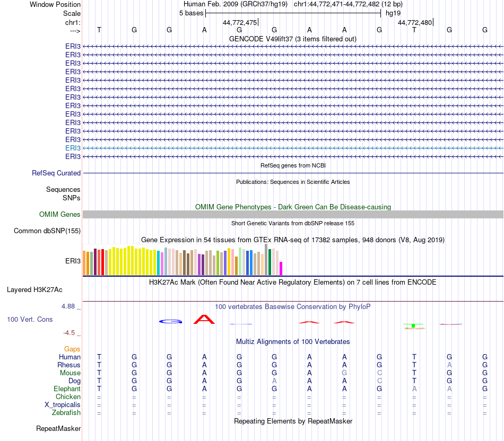
Task: Click the faded C base in the Mouse row
Action: coord(379,373)
